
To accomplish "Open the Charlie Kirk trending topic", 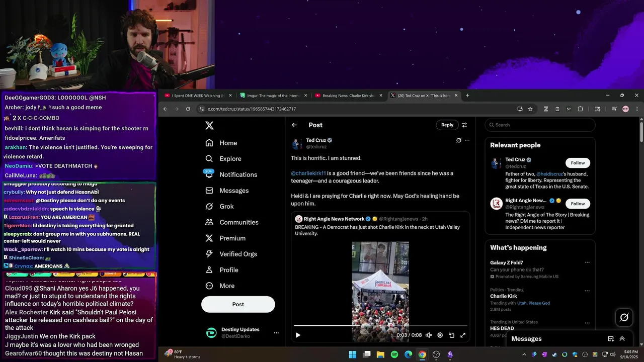I will [504, 296].
